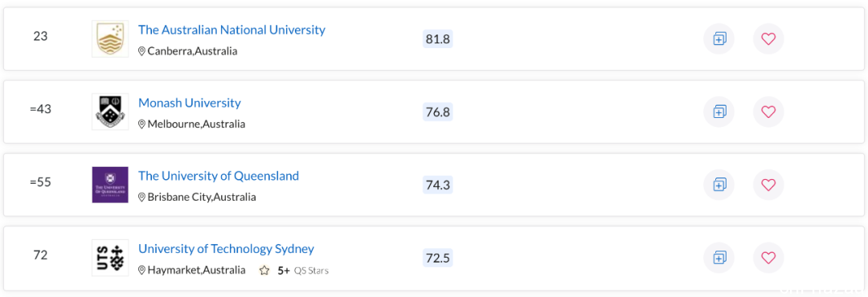Click the Australian National University crest logo
The width and height of the screenshot is (868, 297).
(110, 39)
